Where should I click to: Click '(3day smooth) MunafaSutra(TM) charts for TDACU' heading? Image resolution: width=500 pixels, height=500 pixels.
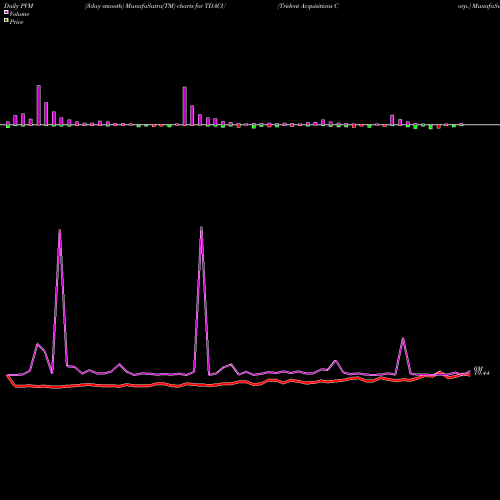point(155,6)
